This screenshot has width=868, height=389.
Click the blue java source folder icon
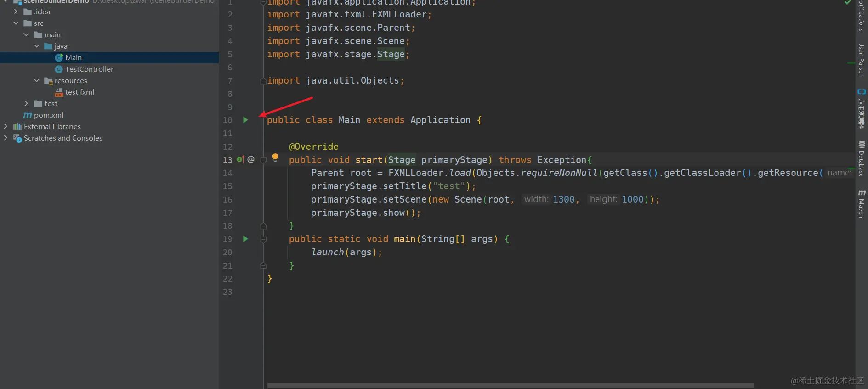point(48,46)
